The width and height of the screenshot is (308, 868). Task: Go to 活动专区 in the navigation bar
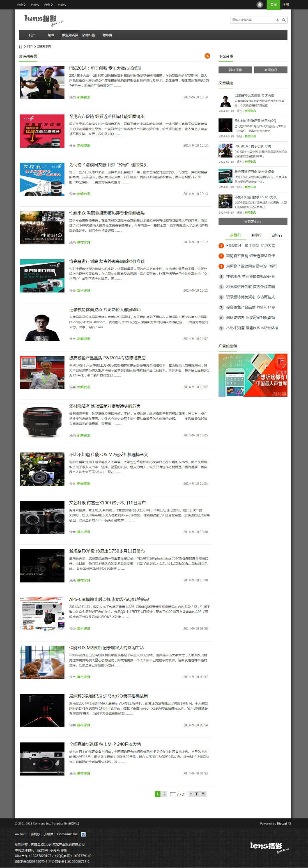pos(89,35)
